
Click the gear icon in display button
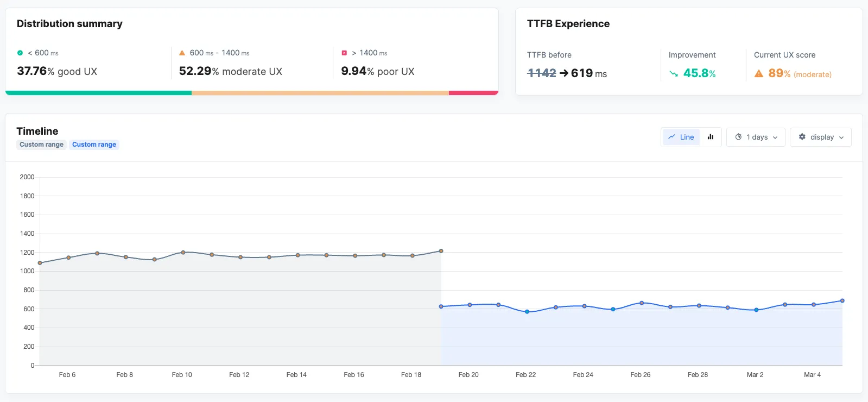coord(802,137)
